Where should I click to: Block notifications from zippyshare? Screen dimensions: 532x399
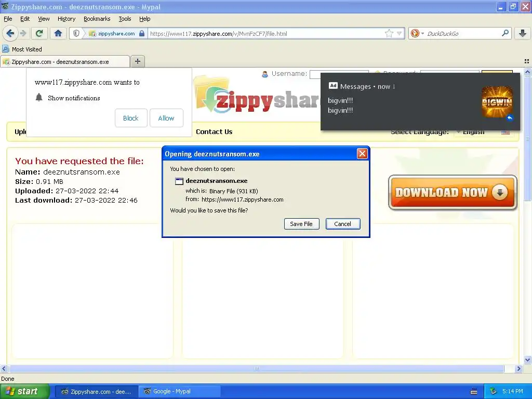tap(131, 118)
